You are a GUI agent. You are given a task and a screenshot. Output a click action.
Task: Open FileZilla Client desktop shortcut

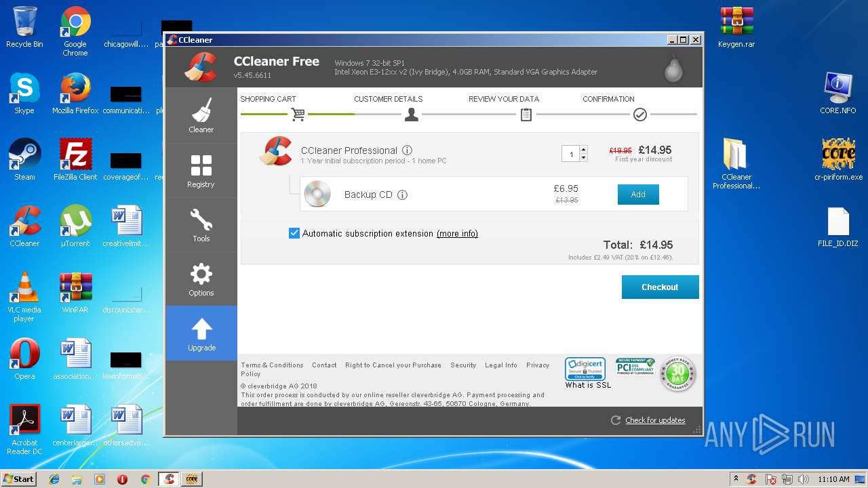[x=75, y=160]
